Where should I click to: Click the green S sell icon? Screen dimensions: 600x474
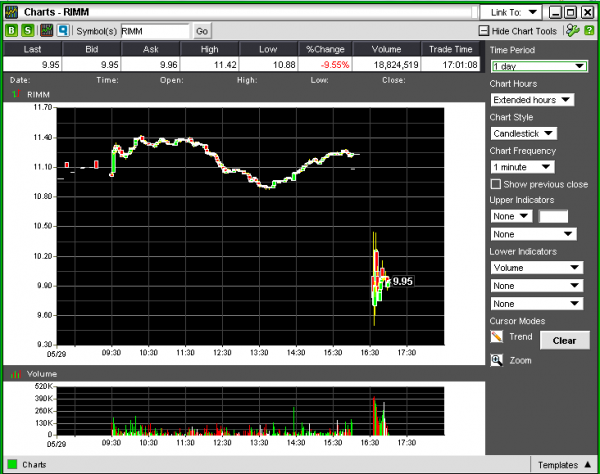28,31
